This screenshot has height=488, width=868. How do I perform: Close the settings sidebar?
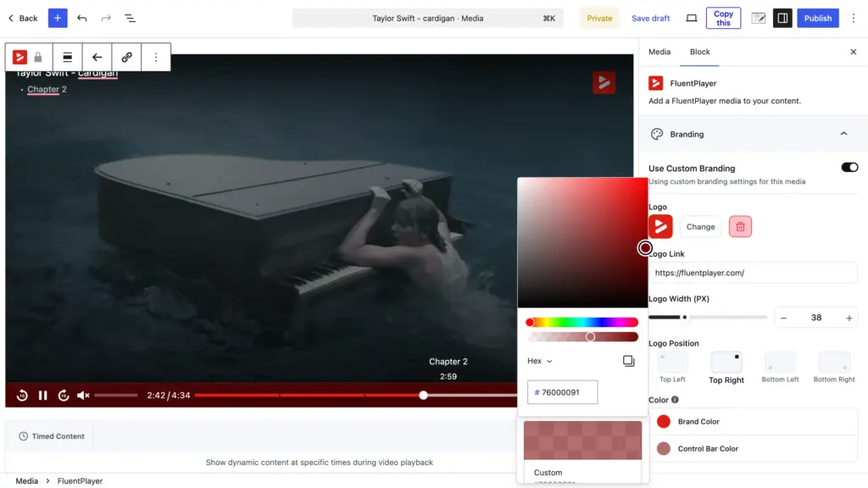853,52
